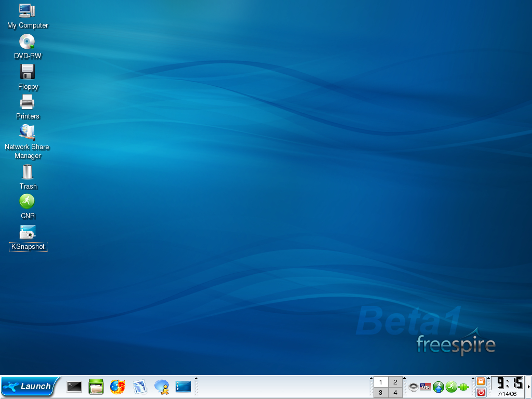Open the email client panel icon
532x399 pixels.
[140, 387]
